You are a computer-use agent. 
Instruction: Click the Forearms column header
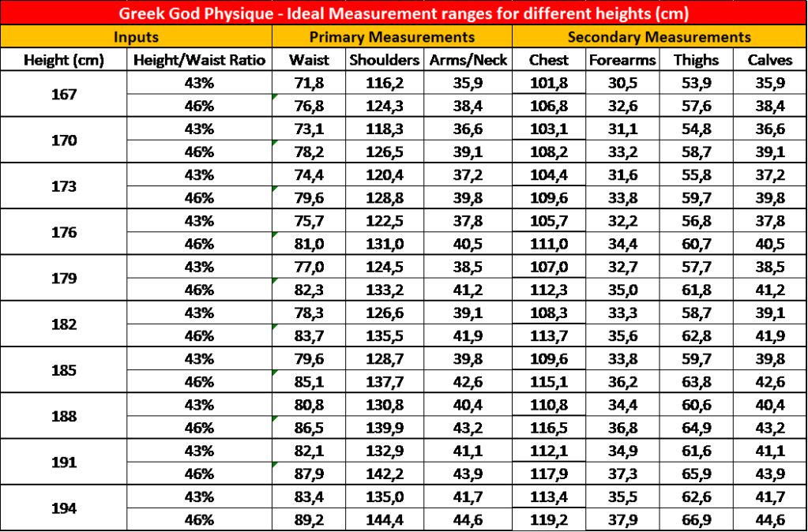pos(622,60)
